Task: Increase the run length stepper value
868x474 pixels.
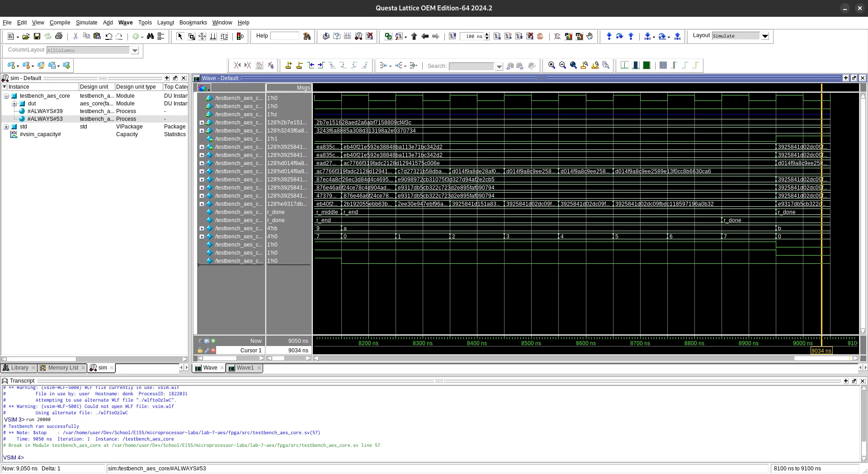Action: [x=487, y=34]
